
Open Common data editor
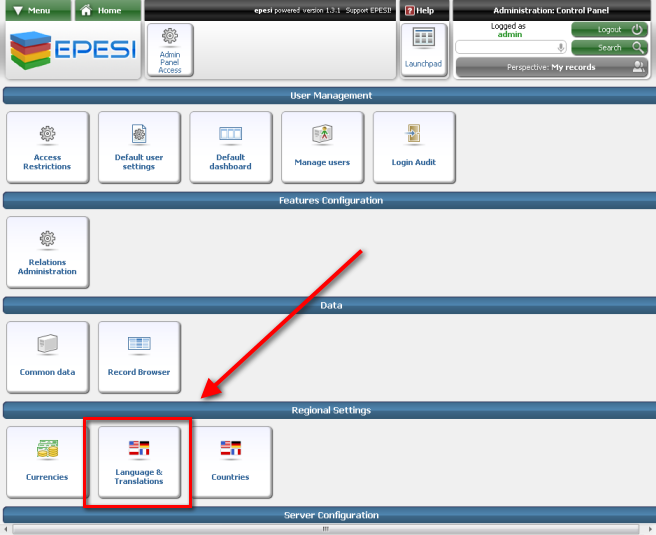point(48,357)
